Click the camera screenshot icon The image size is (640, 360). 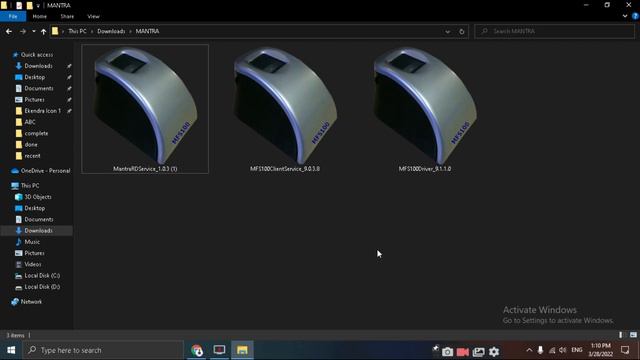(447, 351)
